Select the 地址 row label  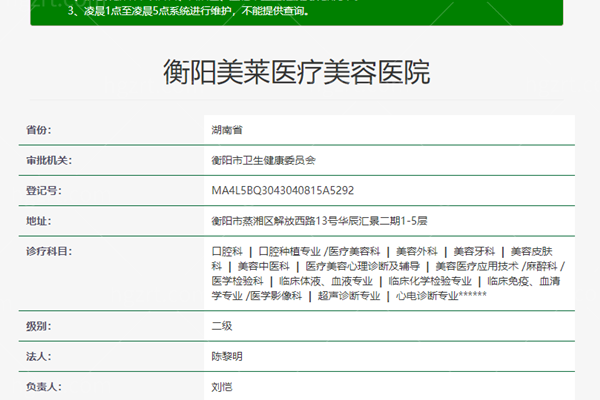pyautogui.click(x=38, y=220)
